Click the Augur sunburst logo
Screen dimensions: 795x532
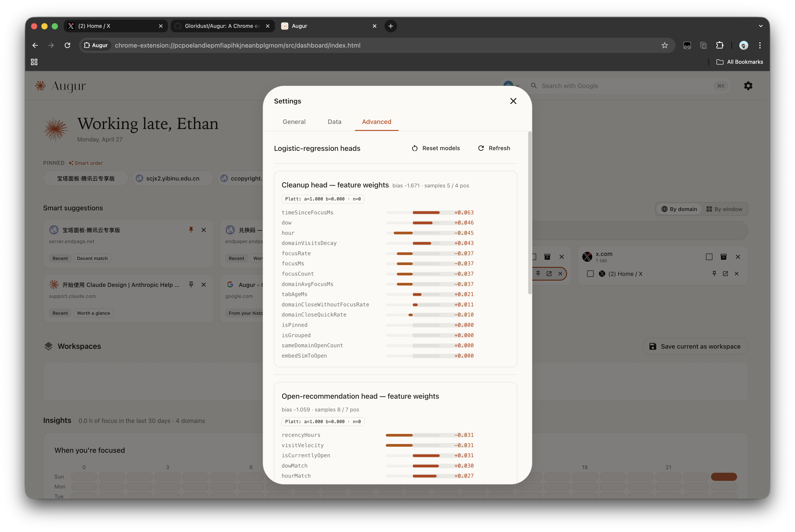(40, 86)
